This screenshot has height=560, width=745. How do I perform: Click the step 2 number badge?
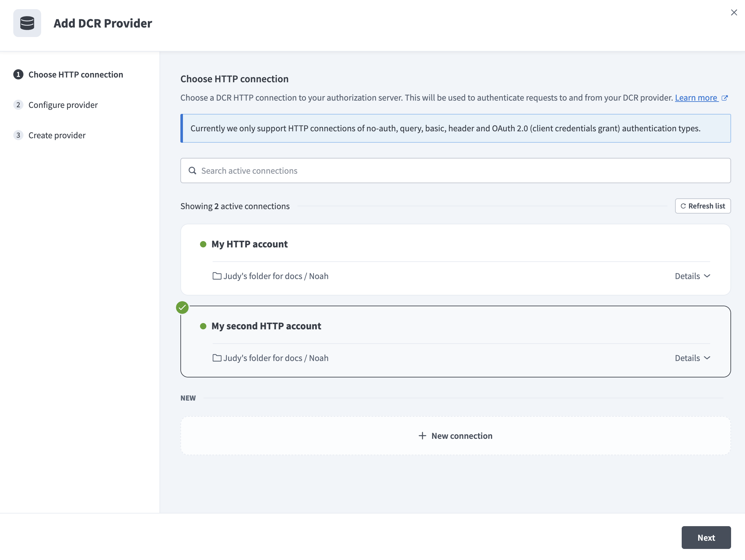tap(18, 105)
